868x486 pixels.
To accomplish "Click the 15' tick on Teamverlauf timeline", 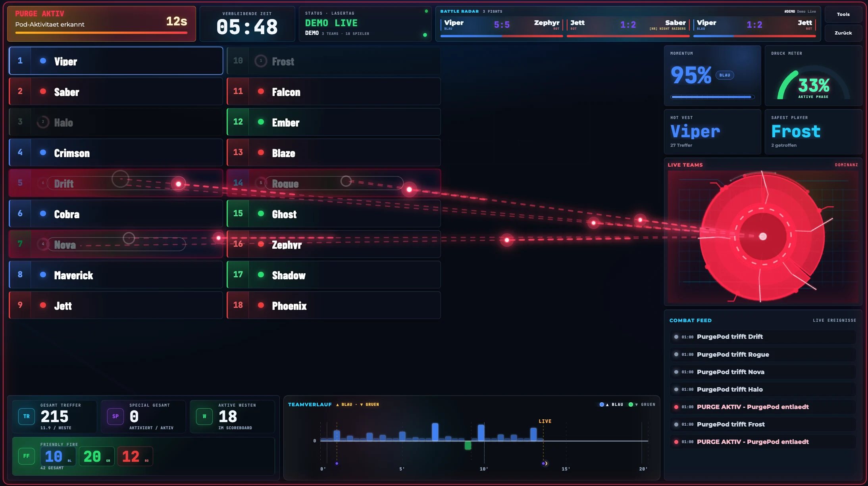I will click(x=566, y=469).
